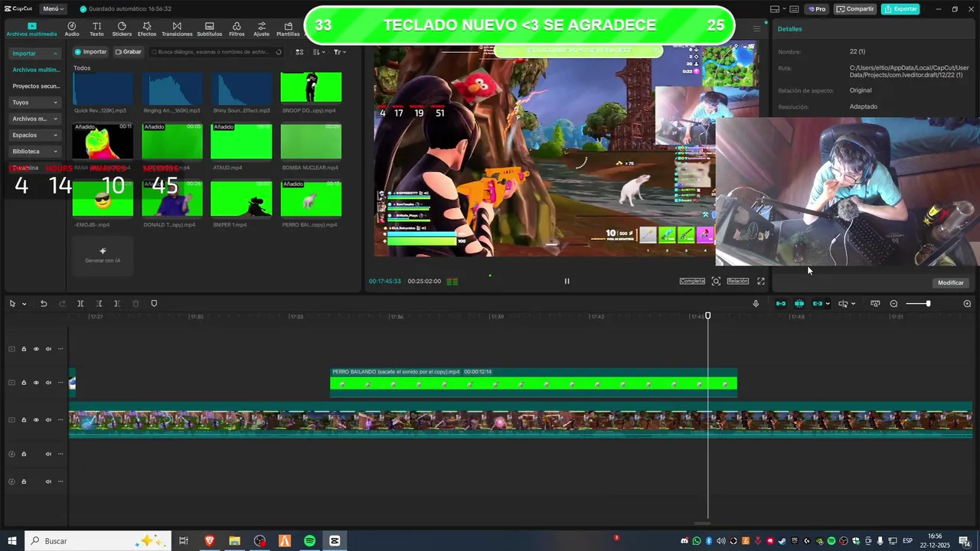Image resolution: width=980 pixels, height=551 pixels.
Task: Click the Split clip icon
Action: pyautogui.click(x=80, y=304)
